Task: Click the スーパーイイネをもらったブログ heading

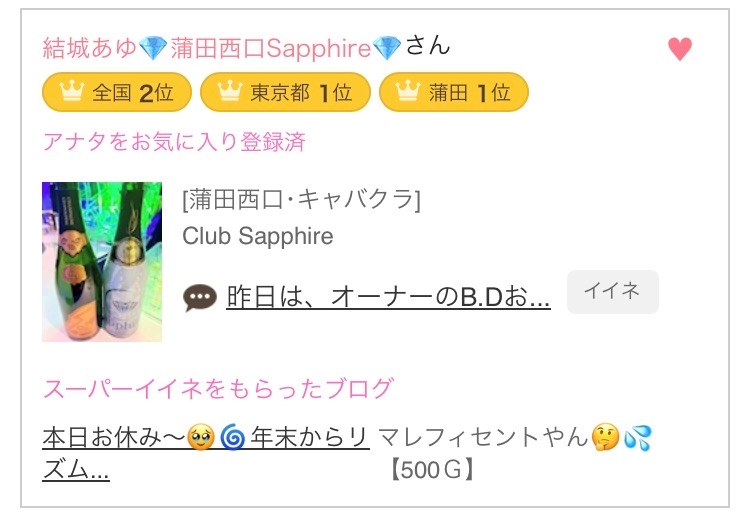Action: click(x=218, y=388)
